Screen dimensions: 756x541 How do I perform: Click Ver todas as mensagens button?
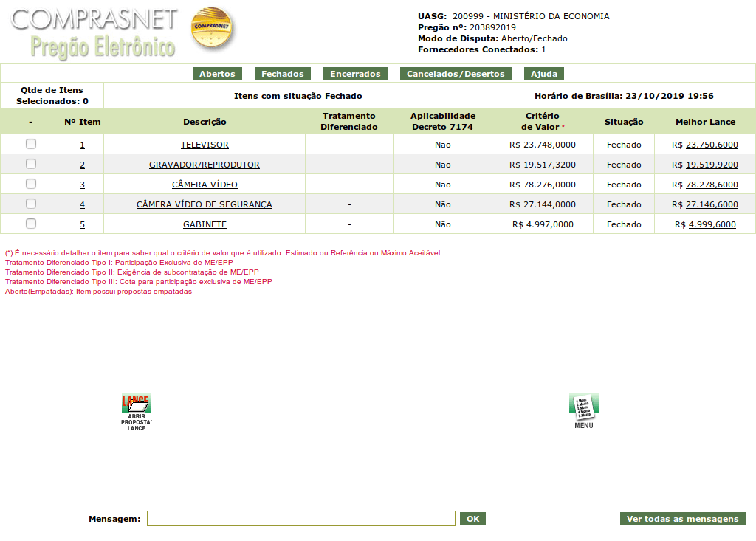(683, 519)
